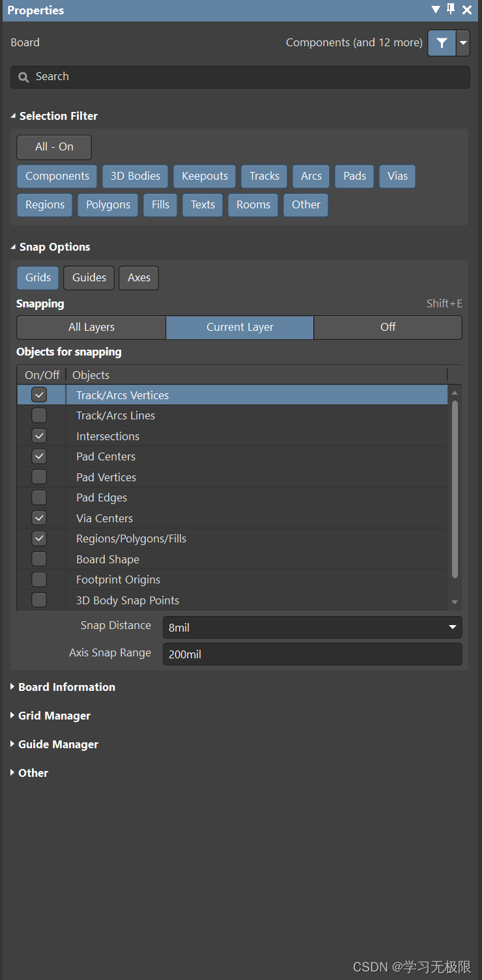Screen dimensions: 482x980
Task: Enable the Board Shape snapping checkbox
Action: click(x=39, y=559)
